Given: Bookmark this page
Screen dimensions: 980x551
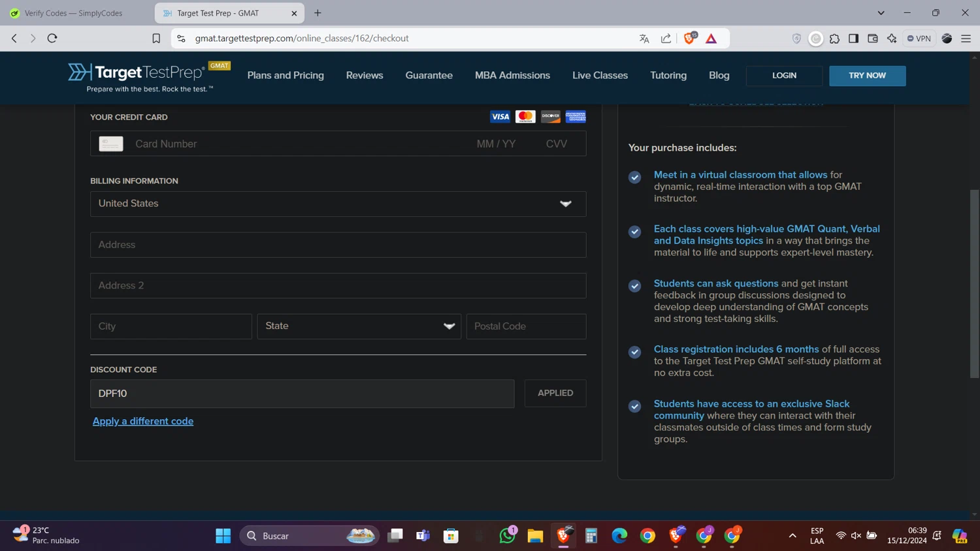Looking at the screenshot, I should tap(156, 39).
